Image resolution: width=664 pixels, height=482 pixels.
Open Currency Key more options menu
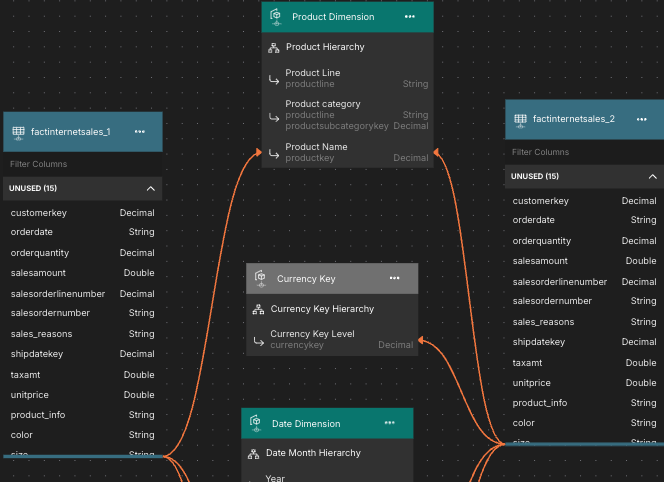click(x=394, y=278)
